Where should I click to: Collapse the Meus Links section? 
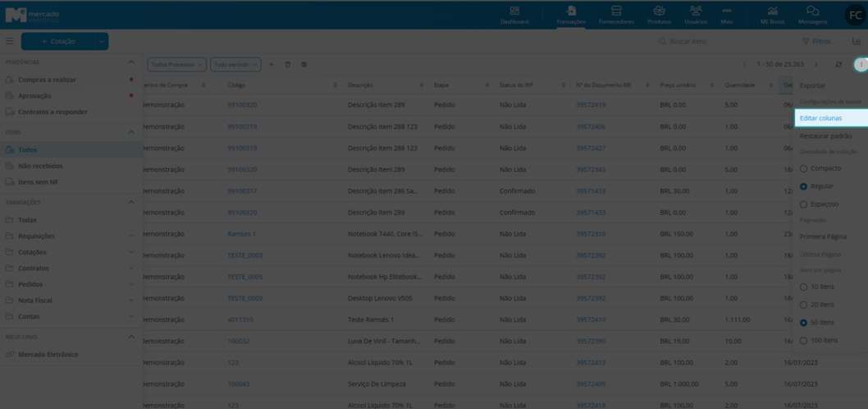click(131, 337)
